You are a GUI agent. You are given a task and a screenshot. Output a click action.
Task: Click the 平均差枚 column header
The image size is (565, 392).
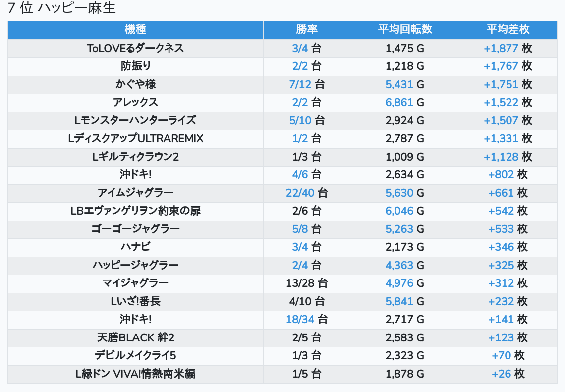tap(508, 30)
